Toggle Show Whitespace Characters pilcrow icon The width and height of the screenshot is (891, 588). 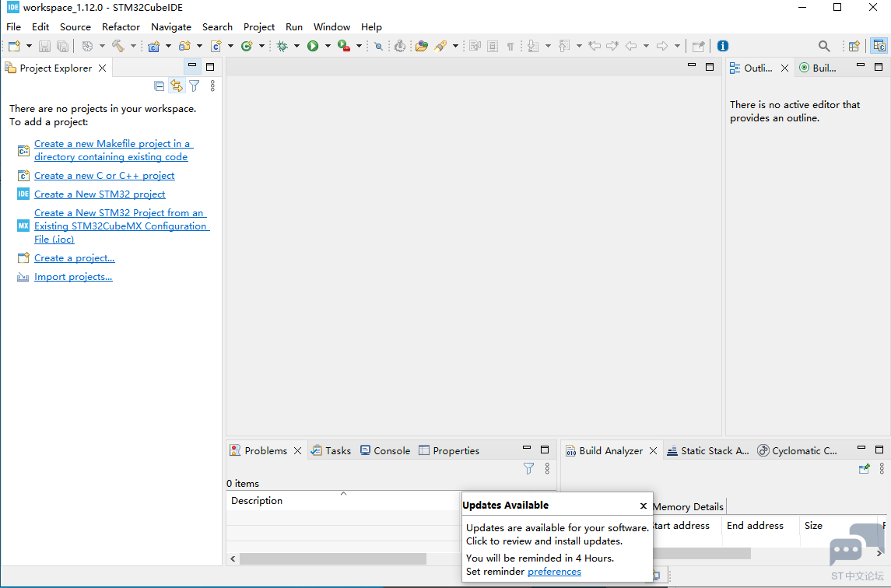click(x=510, y=46)
